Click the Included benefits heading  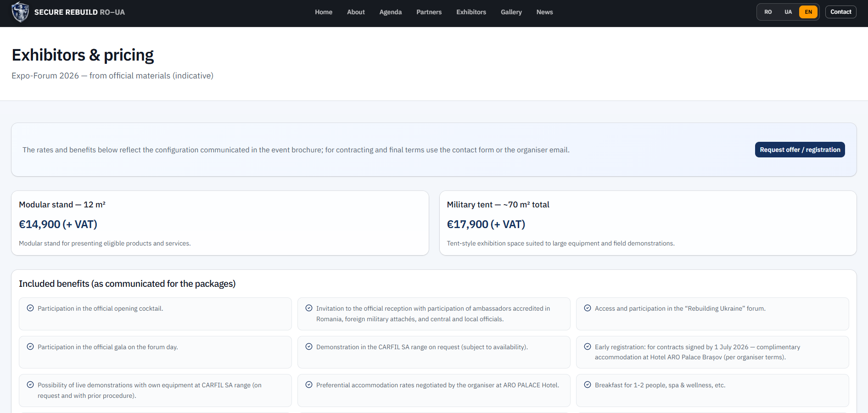127,284
